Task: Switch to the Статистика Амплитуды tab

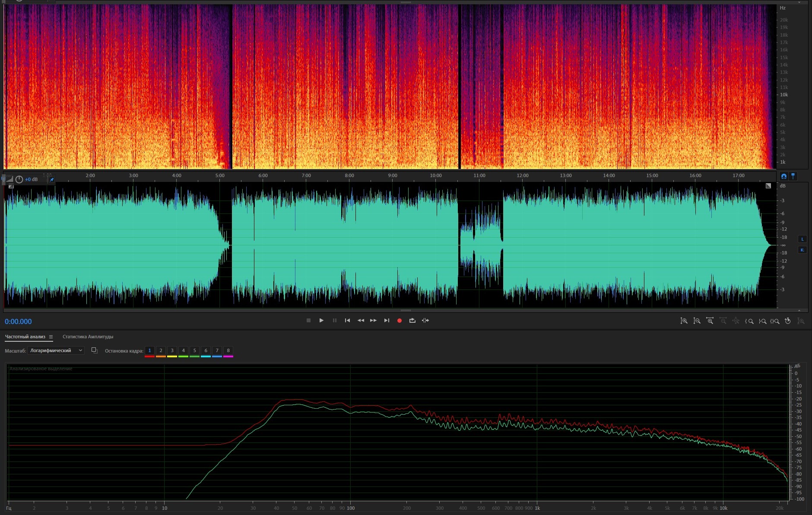Action: coord(88,337)
